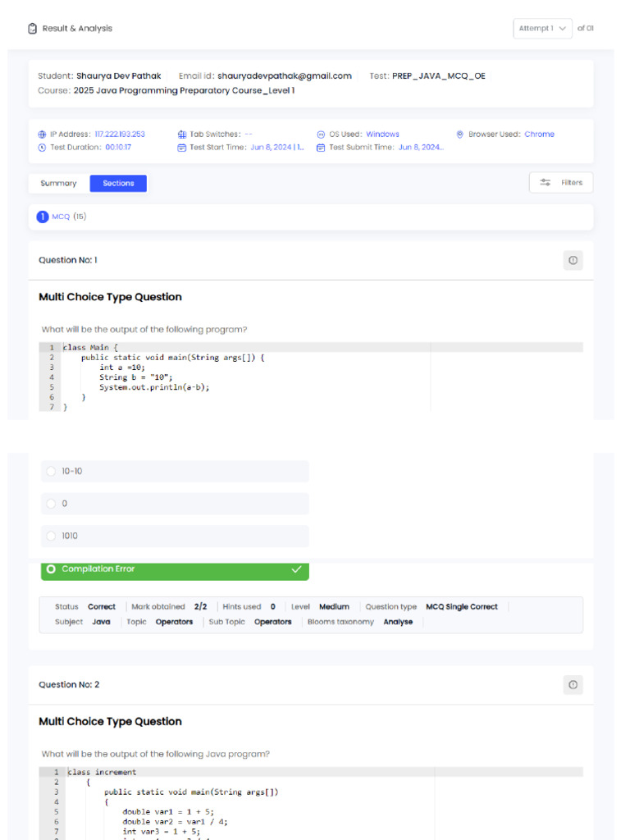Click the Tab Switches icon
Viewport: 630px width, 840px height.
tap(181, 135)
